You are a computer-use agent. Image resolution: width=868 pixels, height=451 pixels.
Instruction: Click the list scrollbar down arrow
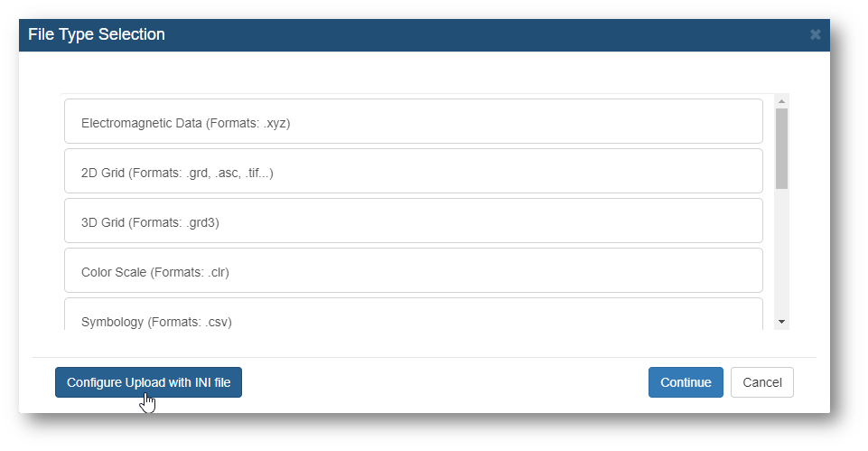pos(781,322)
